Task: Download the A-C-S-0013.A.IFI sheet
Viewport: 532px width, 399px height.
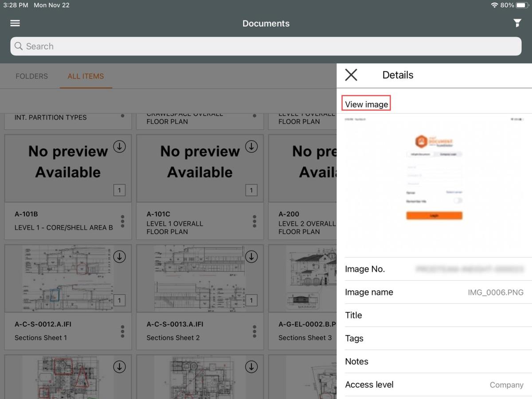Action: click(x=251, y=256)
